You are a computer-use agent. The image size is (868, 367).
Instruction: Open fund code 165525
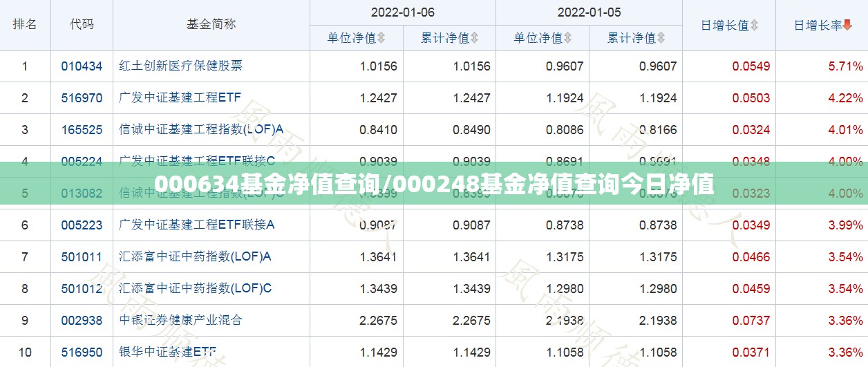82,130
